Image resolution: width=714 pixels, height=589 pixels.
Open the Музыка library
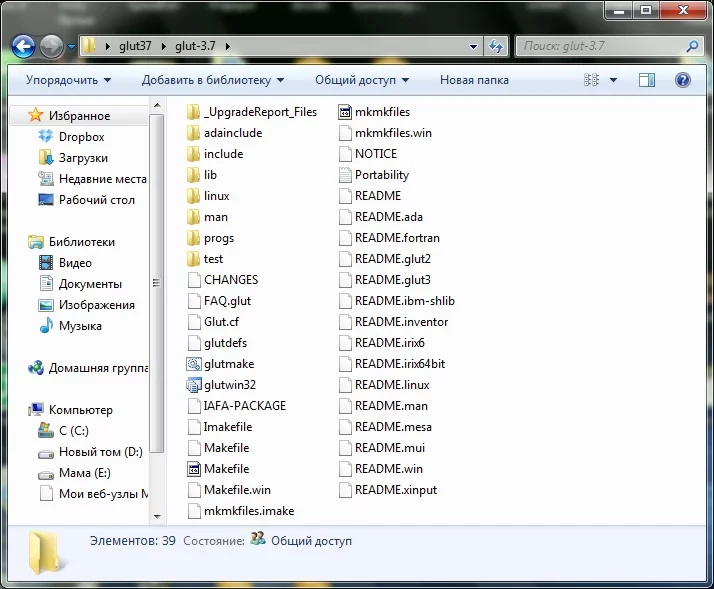click(80, 326)
